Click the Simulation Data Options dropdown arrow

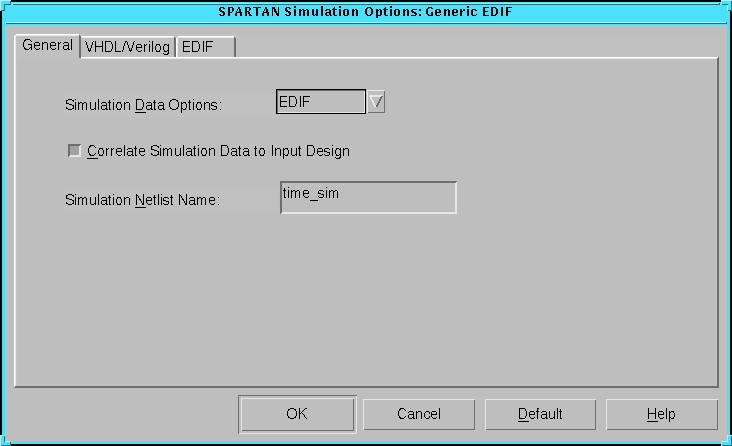click(x=376, y=102)
